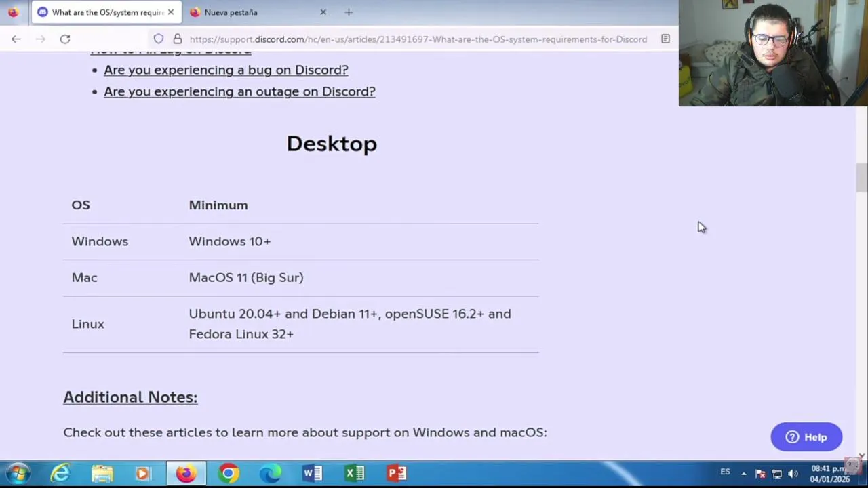Viewport: 868px width, 488px height.
Task: Open File Explorer folder on taskbar
Action: [x=102, y=473]
